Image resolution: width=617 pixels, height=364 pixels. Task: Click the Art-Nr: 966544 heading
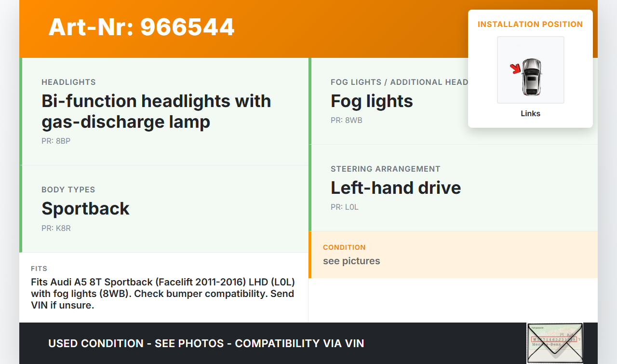click(141, 27)
